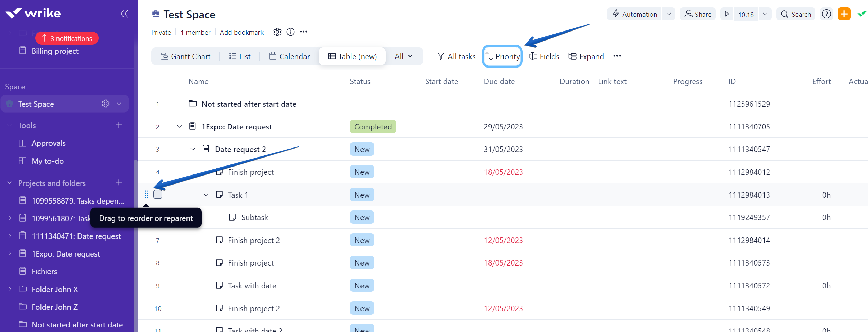The width and height of the screenshot is (868, 332).
Task: Add new item to Tools section
Action: [x=119, y=125]
